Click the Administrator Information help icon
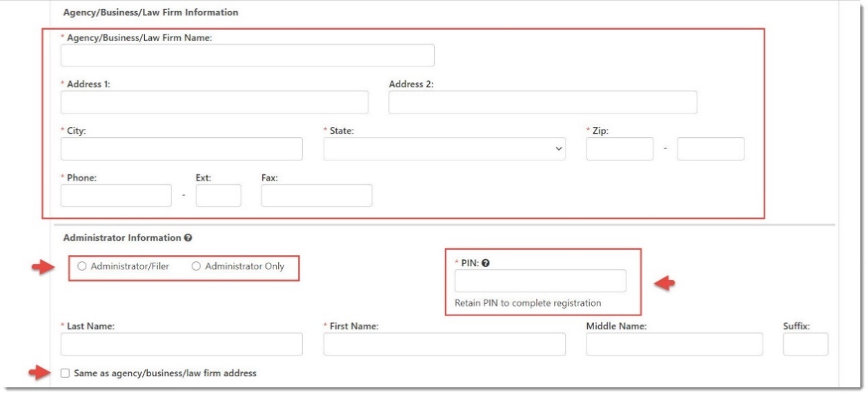 pyautogui.click(x=188, y=238)
